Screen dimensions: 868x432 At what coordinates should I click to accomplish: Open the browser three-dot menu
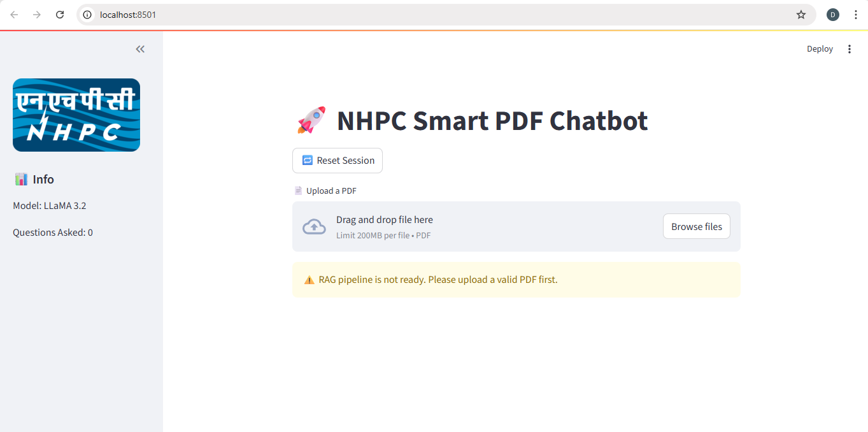[856, 15]
